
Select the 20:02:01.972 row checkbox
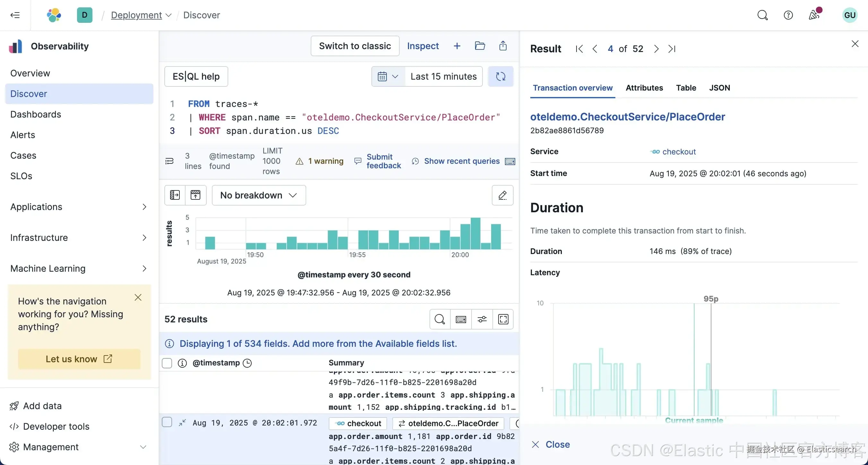(x=167, y=423)
